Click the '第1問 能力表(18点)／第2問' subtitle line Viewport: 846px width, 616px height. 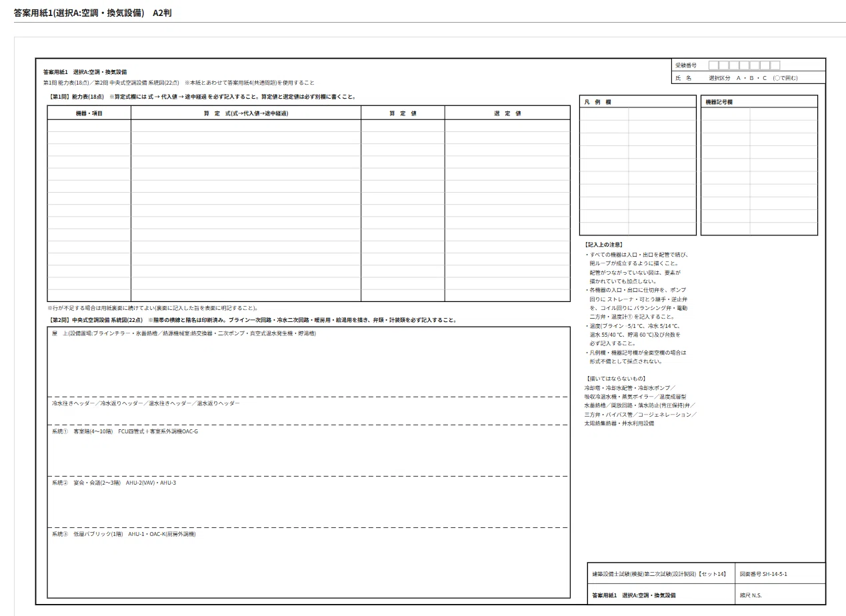[179, 83]
